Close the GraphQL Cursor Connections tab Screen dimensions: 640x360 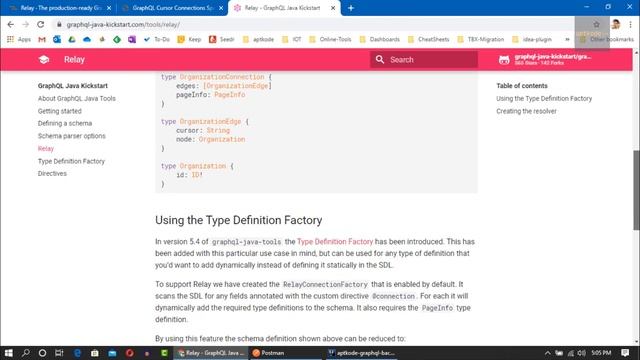[221, 8]
